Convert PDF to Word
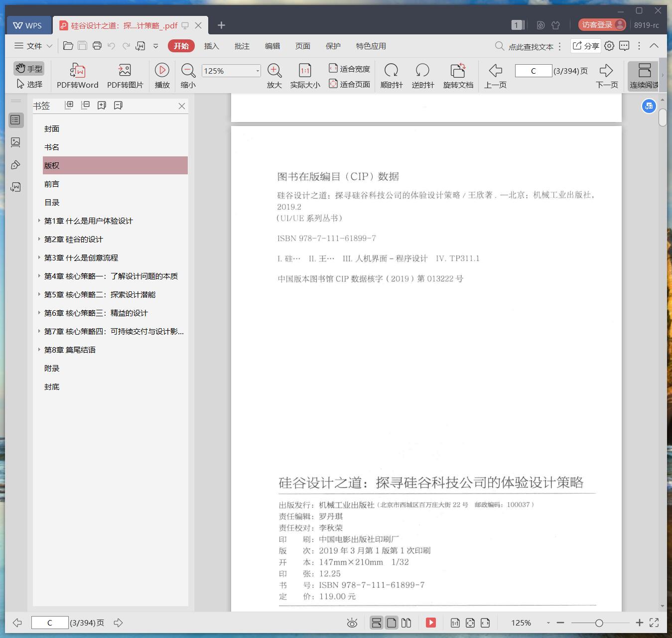Screen dimensions: 672x638 point(77,76)
